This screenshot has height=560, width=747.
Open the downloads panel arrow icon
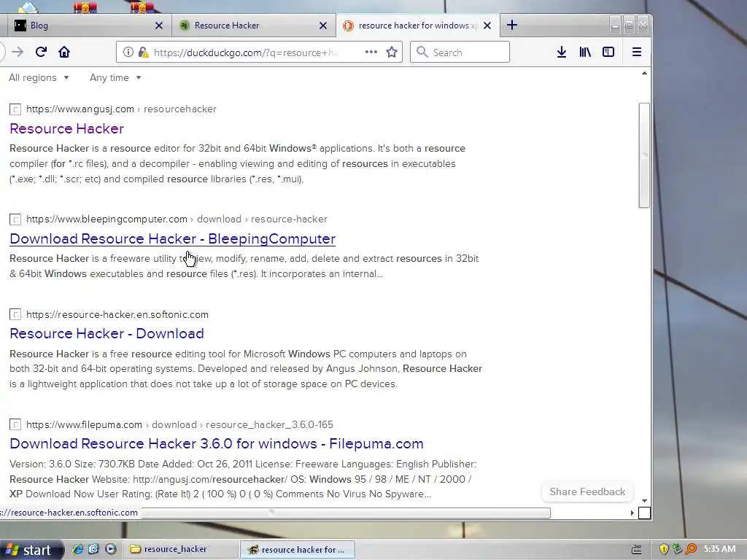tap(562, 52)
